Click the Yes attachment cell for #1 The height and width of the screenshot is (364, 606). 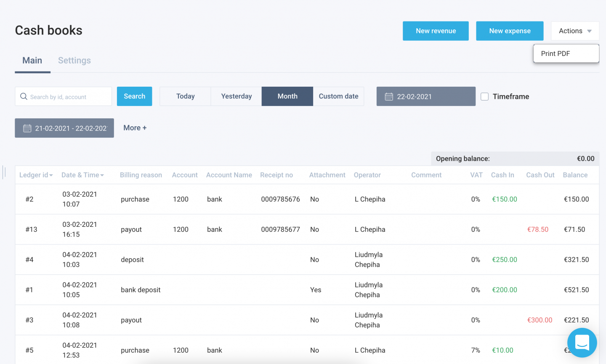click(316, 290)
